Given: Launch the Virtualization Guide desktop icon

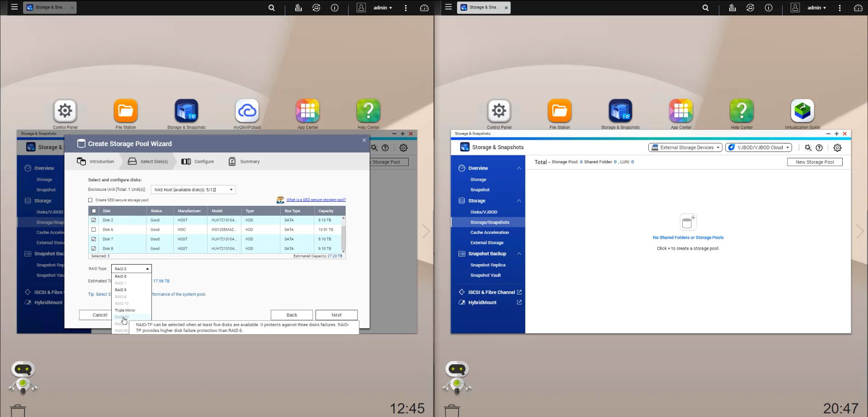Looking at the screenshot, I should pyautogui.click(x=802, y=111).
